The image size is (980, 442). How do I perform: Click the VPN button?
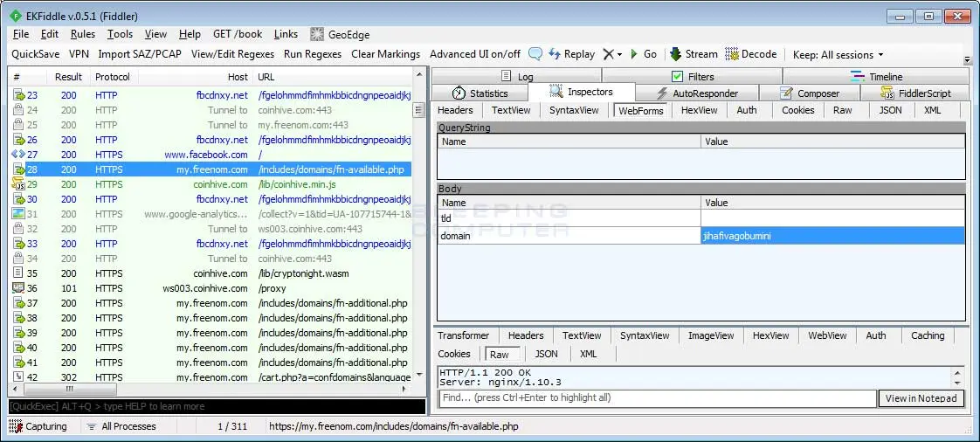tap(79, 54)
